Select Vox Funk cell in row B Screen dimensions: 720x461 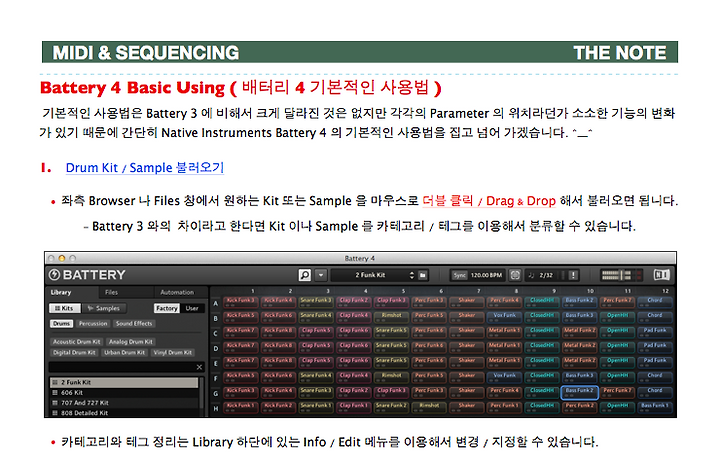(x=504, y=317)
